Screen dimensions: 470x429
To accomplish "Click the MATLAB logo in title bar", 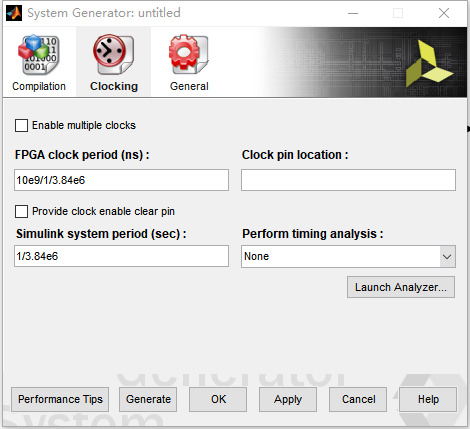I will (14, 13).
